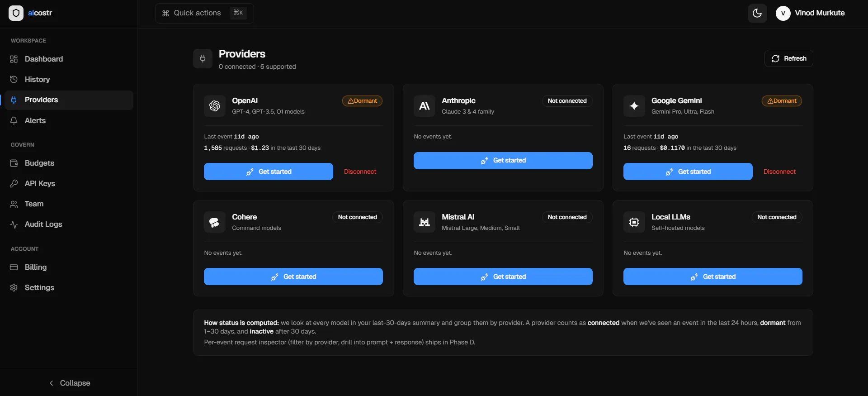Open Settings from the sidebar
The width and height of the screenshot is (868, 396).
pos(69,288)
